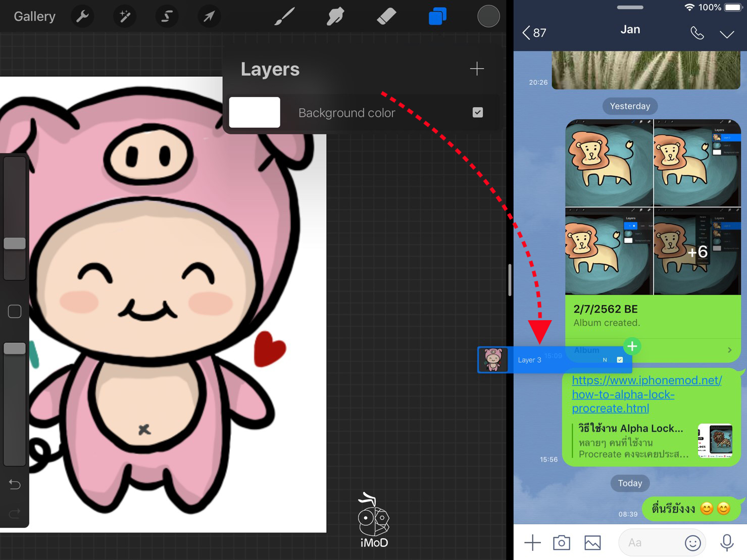Select the Selection S-shaped tool
Screen dimensions: 747x560
pos(166,17)
